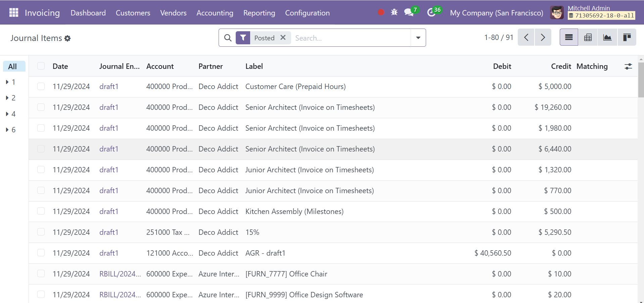Open the debug bug icon menu
Viewport: 644px width, 303px height.
point(394,12)
